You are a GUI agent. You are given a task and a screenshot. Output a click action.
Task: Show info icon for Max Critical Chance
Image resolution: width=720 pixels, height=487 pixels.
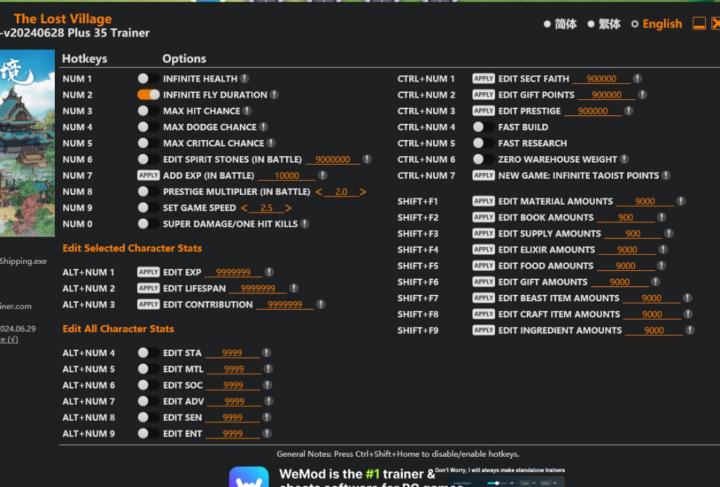coord(271,143)
